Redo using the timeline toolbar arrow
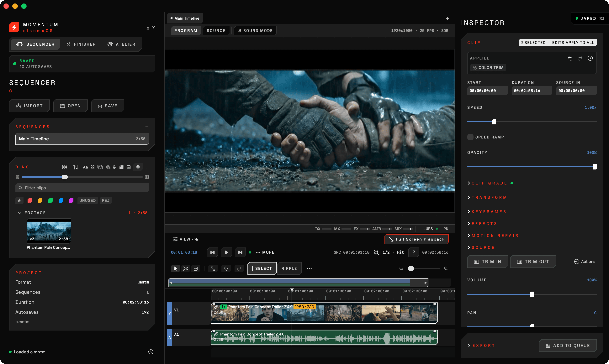 click(239, 269)
